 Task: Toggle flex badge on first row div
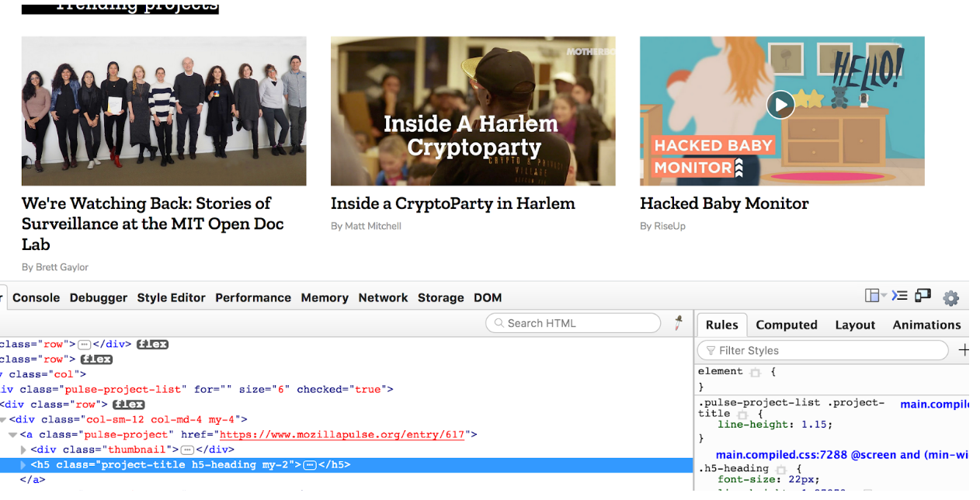[152, 344]
